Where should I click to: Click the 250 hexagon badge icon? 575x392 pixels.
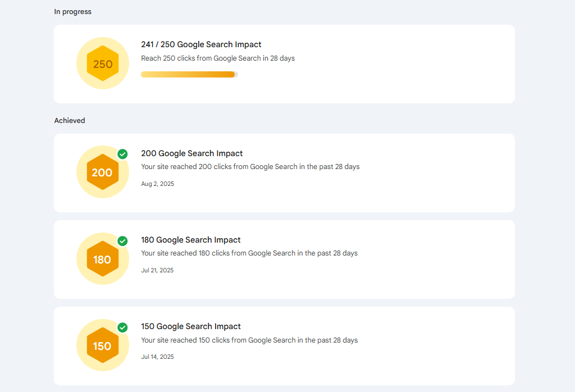point(103,63)
